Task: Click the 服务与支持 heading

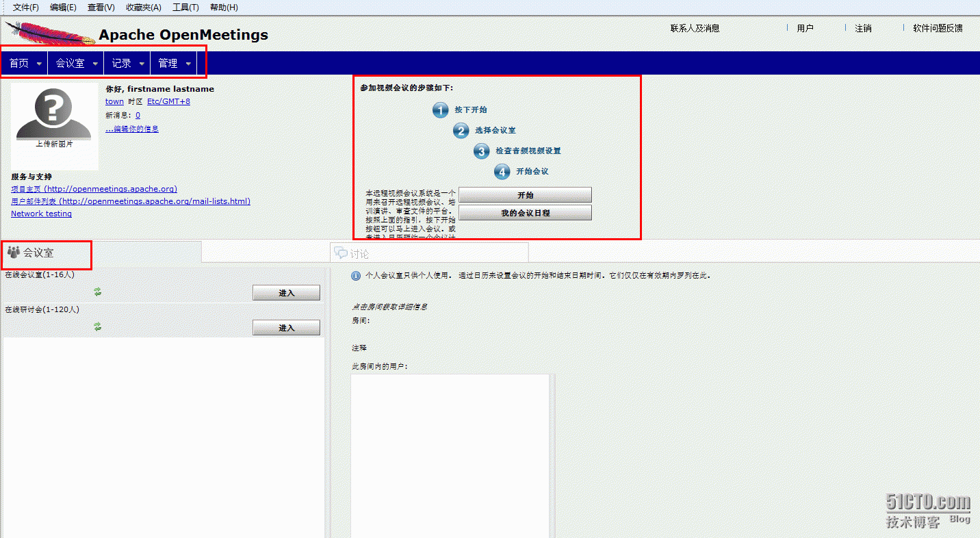Action: [x=31, y=177]
